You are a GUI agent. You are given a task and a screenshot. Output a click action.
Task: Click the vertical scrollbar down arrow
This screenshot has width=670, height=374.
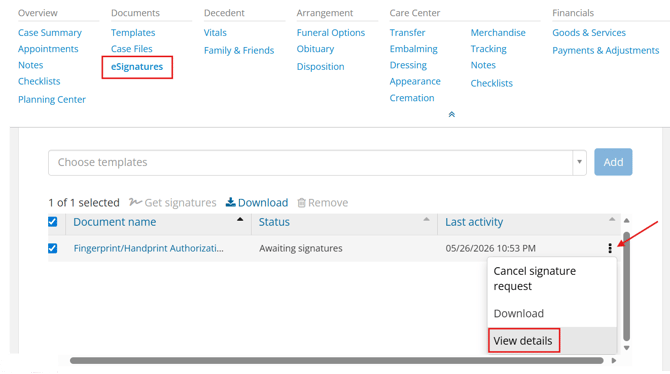626,348
